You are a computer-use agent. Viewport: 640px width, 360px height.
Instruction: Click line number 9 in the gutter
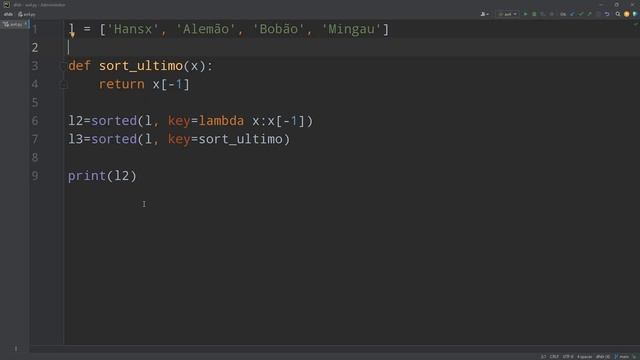point(35,176)
